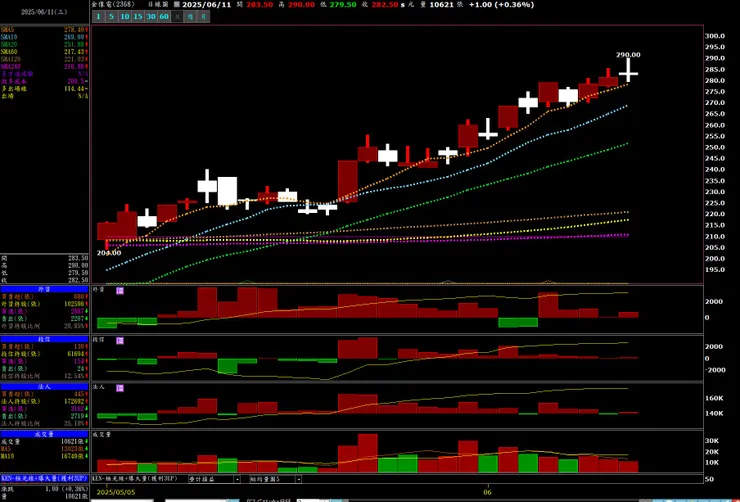Select the 投信 blue panel header

pyautogui.click(x=44, y=339)
